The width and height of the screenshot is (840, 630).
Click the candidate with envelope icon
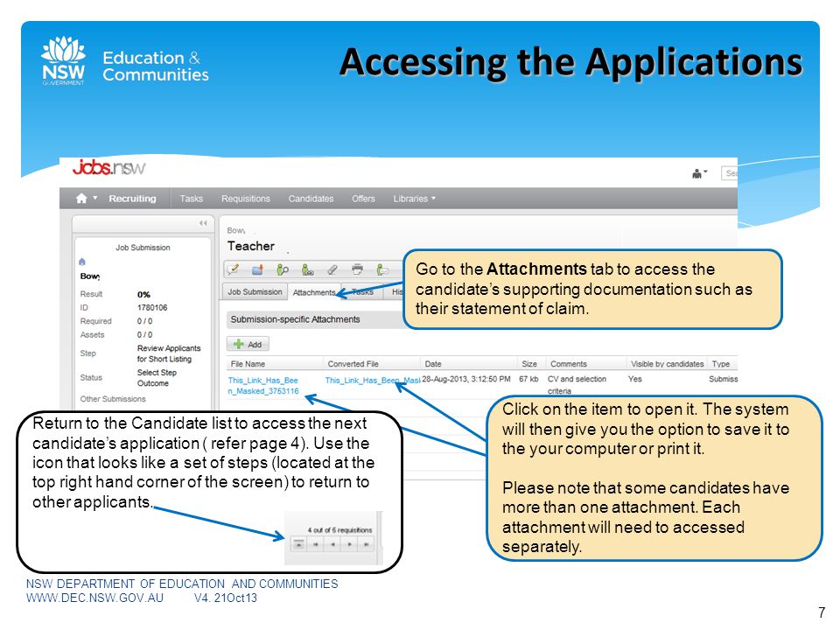[382, 269]
